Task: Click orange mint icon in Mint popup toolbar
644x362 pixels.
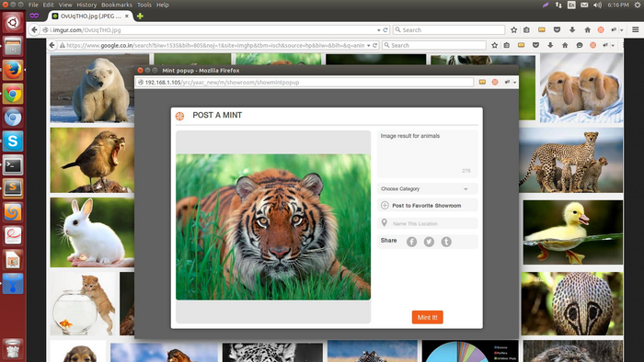Action: coord(495,83)
